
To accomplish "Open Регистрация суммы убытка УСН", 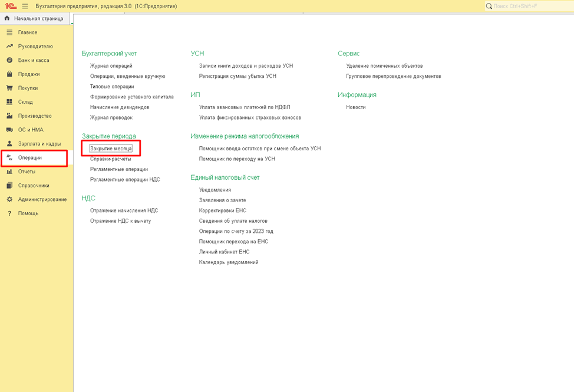I will [x=237, y=76].
